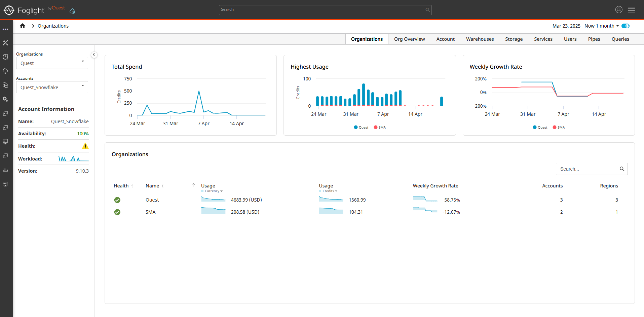Switch to the Queries tab
The image size is (644, 317).
[620, 39]
